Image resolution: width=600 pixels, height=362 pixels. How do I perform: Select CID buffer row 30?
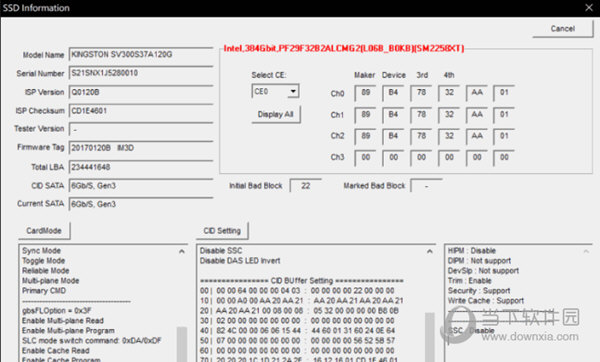click(x=297, y=320)
